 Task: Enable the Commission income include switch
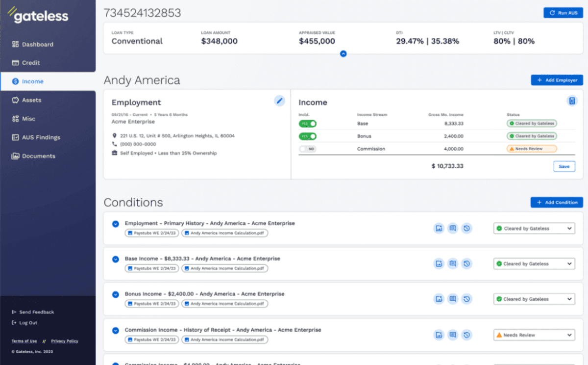pyautogui.click(x=308, y=149)
